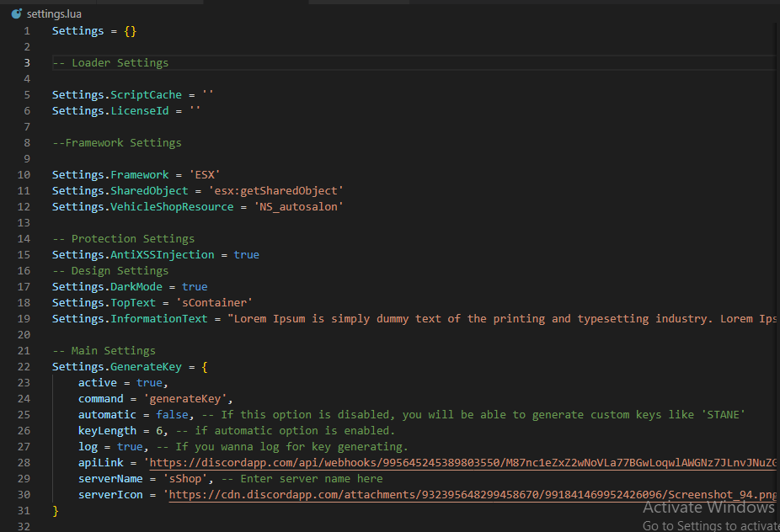Click the 'Settings = {}' declaration on line 1
Viewport: 780px width, 532px height.
(94, 31)
